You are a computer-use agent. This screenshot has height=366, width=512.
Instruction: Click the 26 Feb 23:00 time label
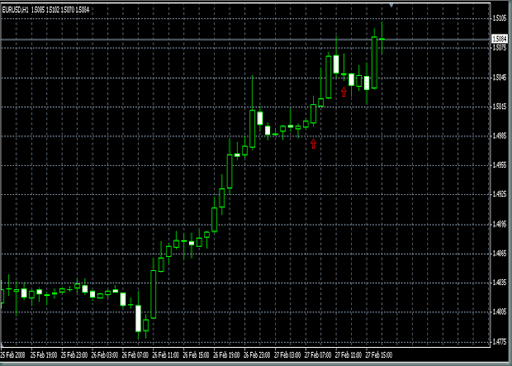257,355
